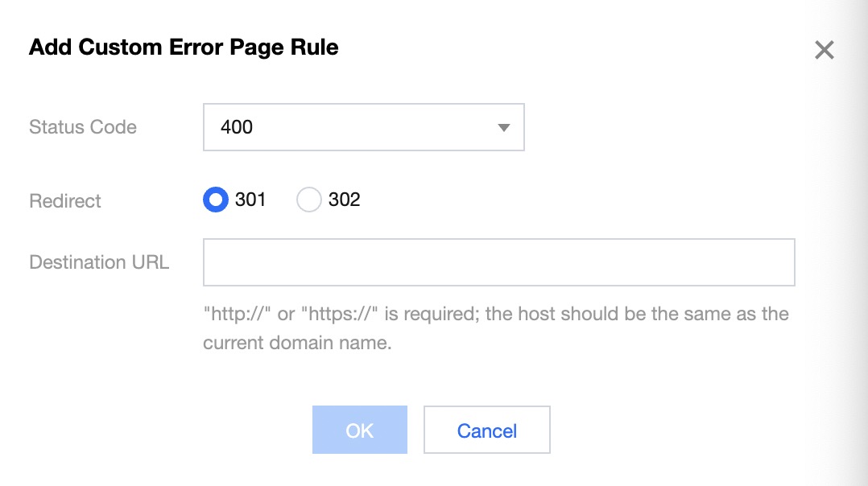This screenshot has height=486, width=868.
Task: Click the 301 label text
Action: pyautogui.click(x=250, y=200)
